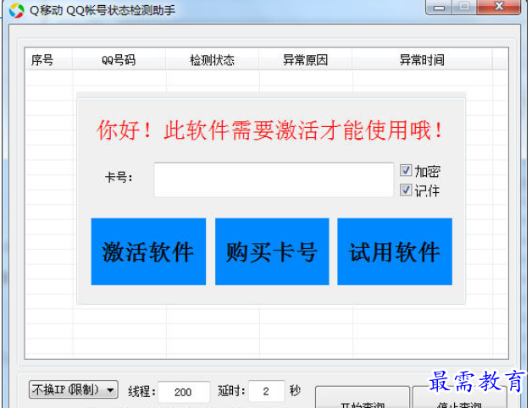
Task: Click the QQ号码 column header
Action: pos(119,60)
